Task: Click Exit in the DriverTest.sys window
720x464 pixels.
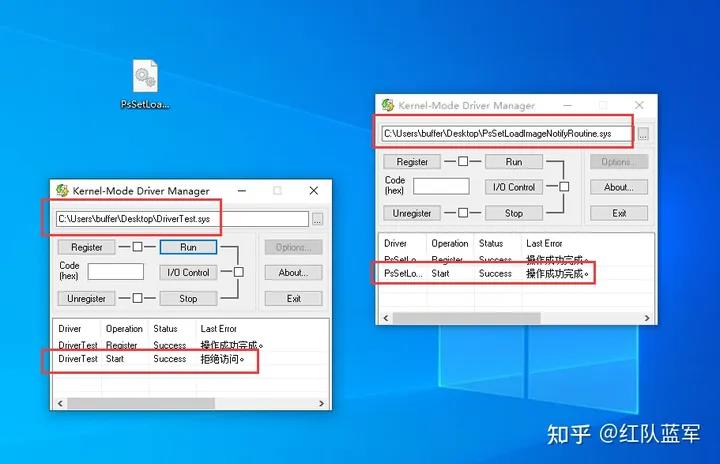Action: 293,299
